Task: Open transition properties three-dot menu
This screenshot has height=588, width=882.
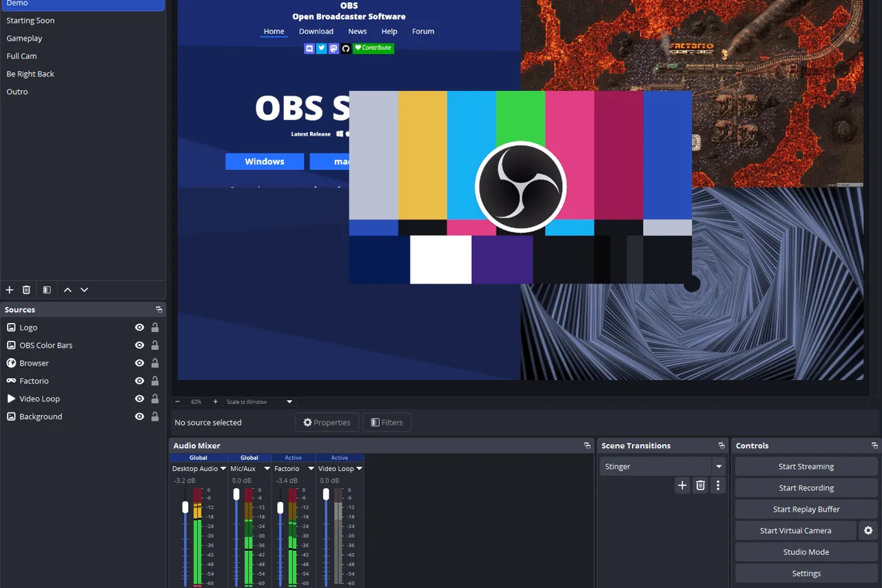Action: point(718,485)
